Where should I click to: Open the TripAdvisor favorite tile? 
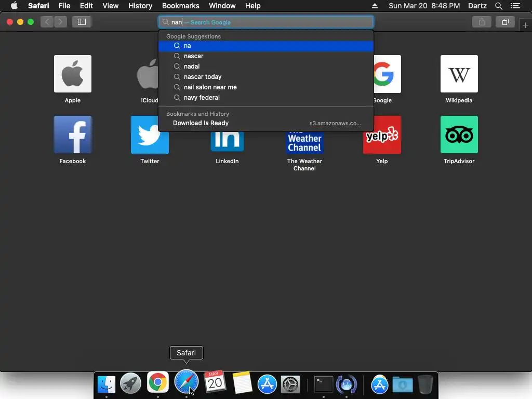[x=459, y=135]
